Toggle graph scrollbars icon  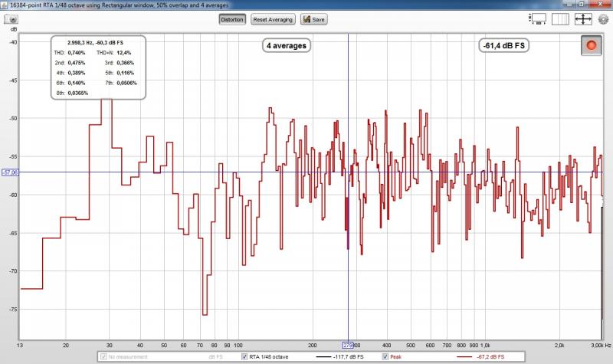pyautogui.click(x=538, y=18)
